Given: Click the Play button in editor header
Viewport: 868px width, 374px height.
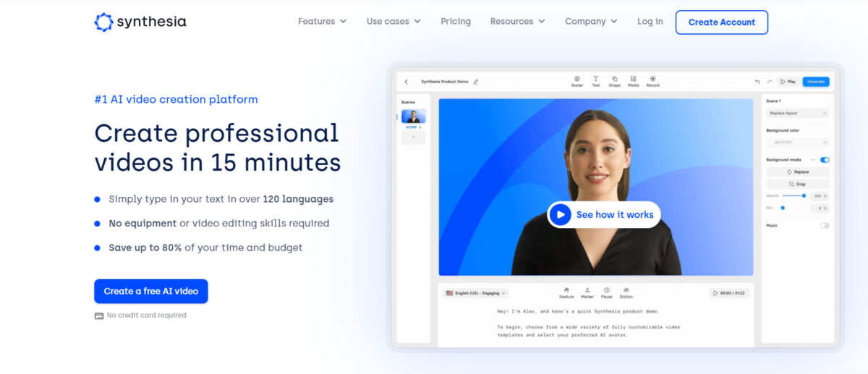Looking at the screenshot, I should 788,82.
